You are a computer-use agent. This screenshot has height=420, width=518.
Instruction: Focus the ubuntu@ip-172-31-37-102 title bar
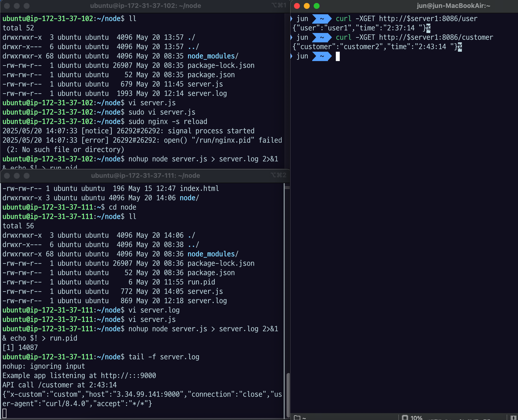click(145, 6)
